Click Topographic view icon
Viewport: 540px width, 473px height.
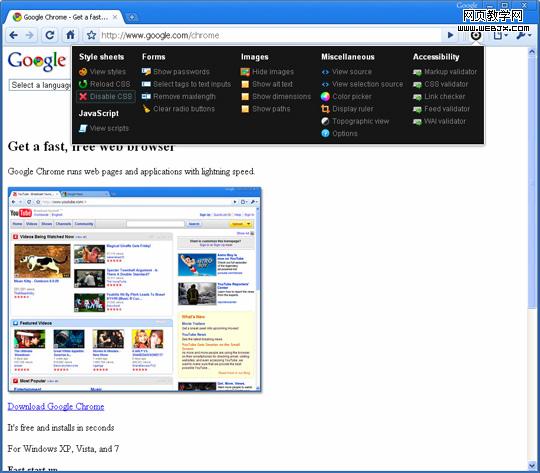click(x=325, y=121)
